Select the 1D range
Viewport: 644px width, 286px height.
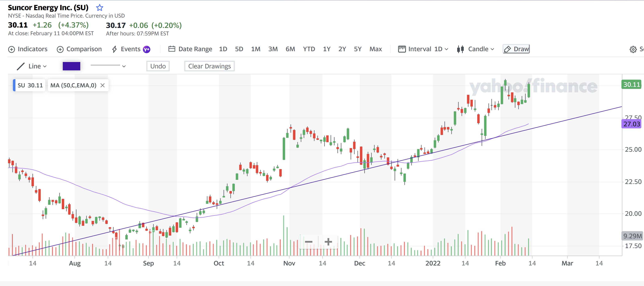click(223, 49)
